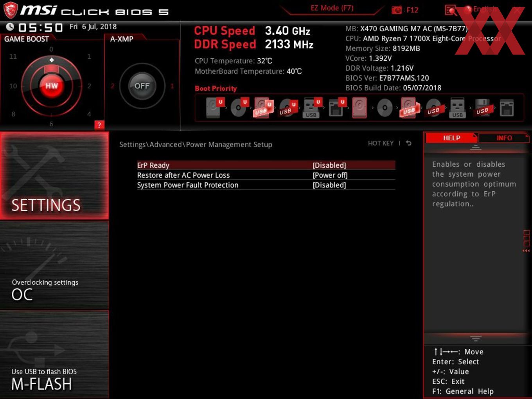Viewport: 532px width, 399px height.
Task: Click the 05:50 system time
Action: 41,27
